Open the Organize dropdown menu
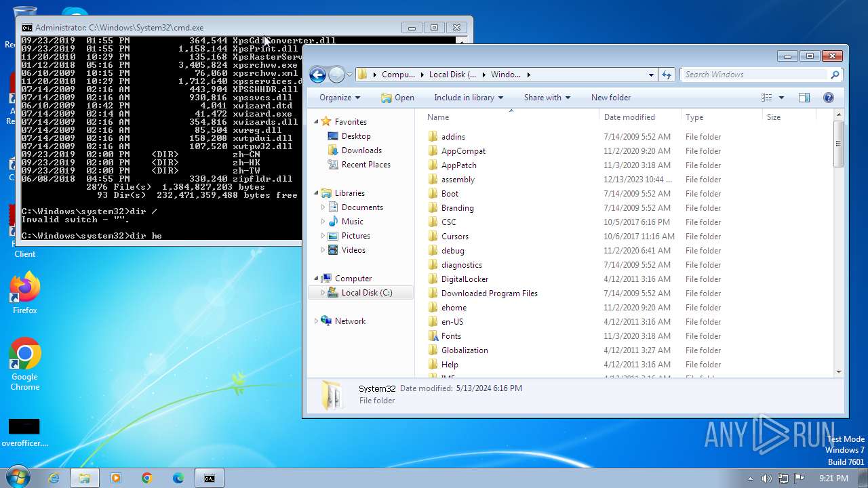 pyautogui.click(x=340, y=98)
